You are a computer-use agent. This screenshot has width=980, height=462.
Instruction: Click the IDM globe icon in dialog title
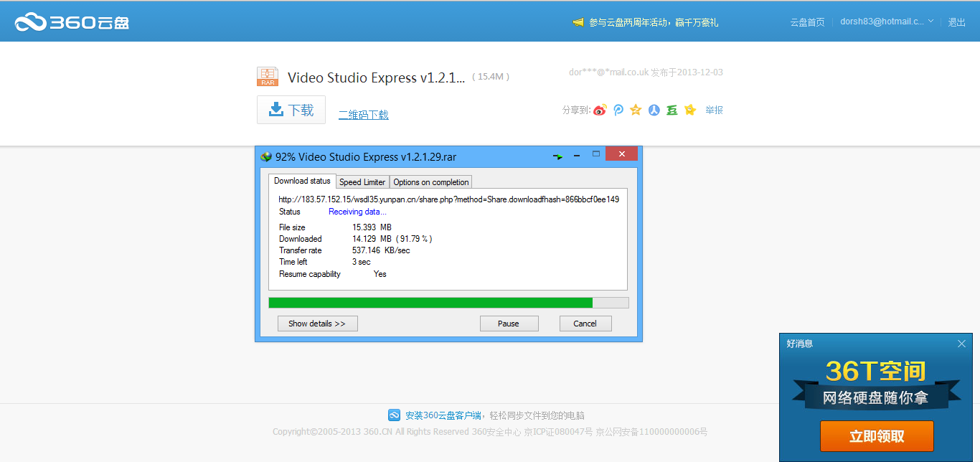click(x=266, y=156)
